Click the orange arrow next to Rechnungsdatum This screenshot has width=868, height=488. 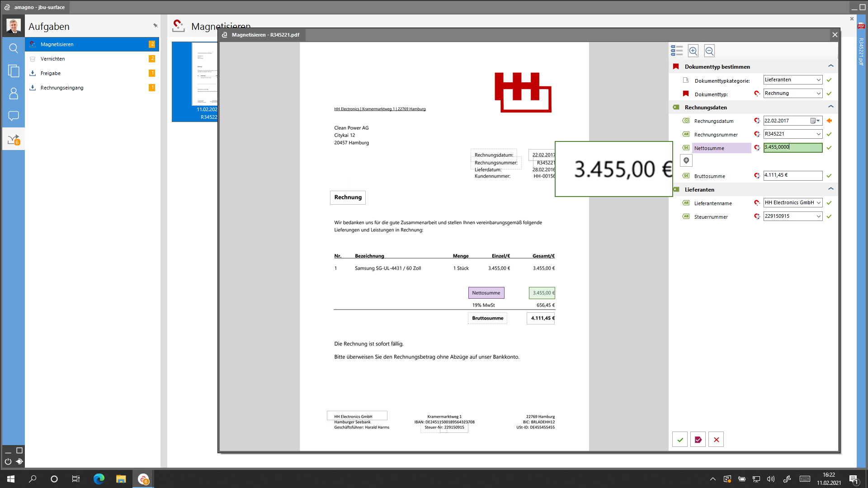(829, 121)
